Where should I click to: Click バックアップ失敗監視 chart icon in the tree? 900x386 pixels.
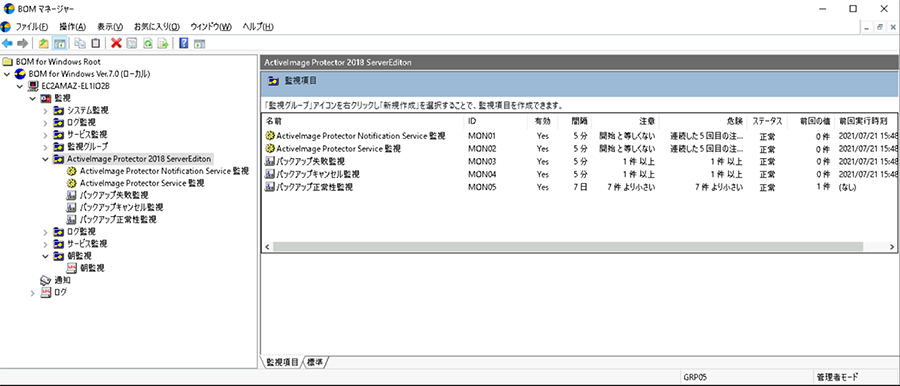(x=72, y=195)
